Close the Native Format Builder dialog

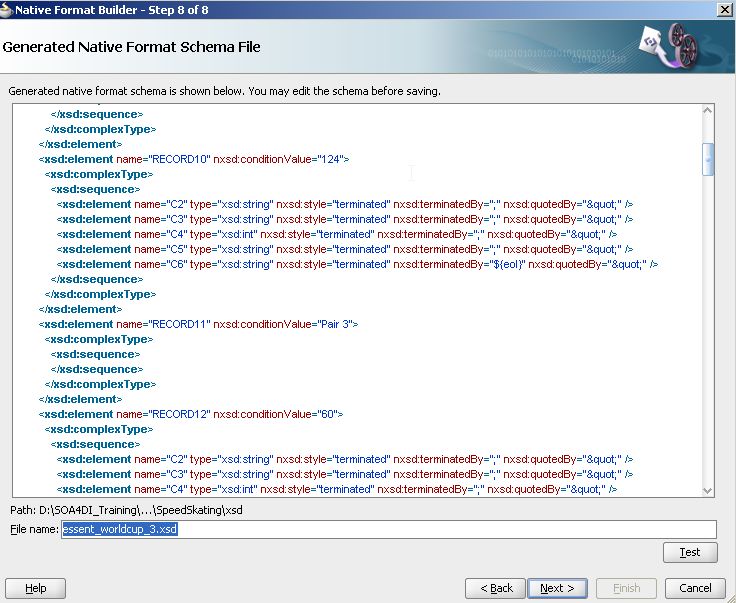[x=723, y=9]
